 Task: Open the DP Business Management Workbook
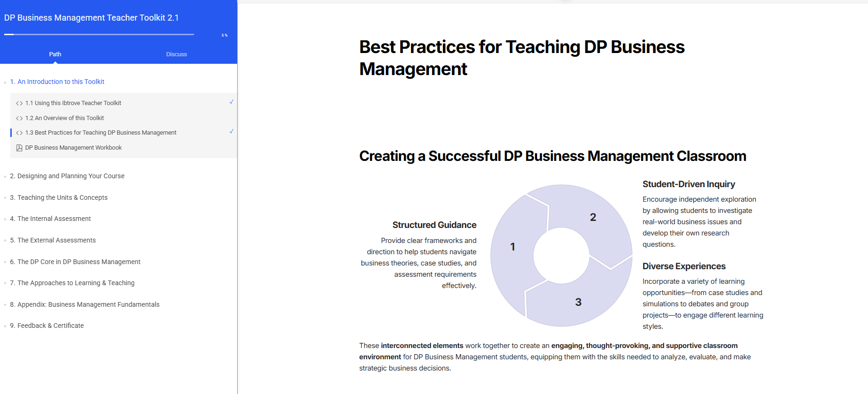[73, 148]
